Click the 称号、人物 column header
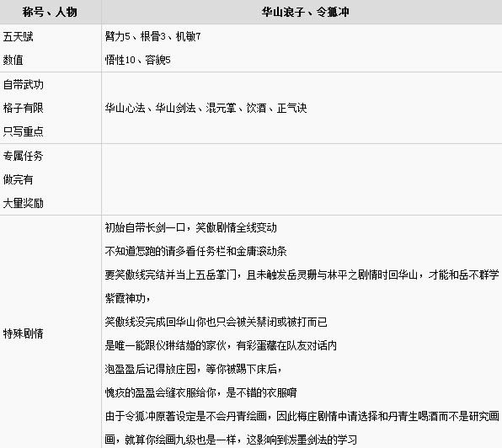 (x=50, y=12)
